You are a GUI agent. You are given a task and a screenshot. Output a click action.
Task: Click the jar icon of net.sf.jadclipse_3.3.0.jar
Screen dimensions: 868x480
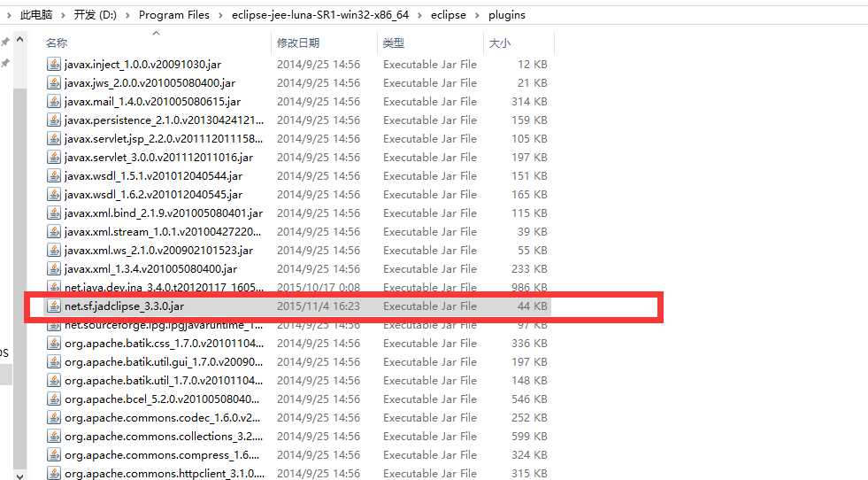point(54,306)
